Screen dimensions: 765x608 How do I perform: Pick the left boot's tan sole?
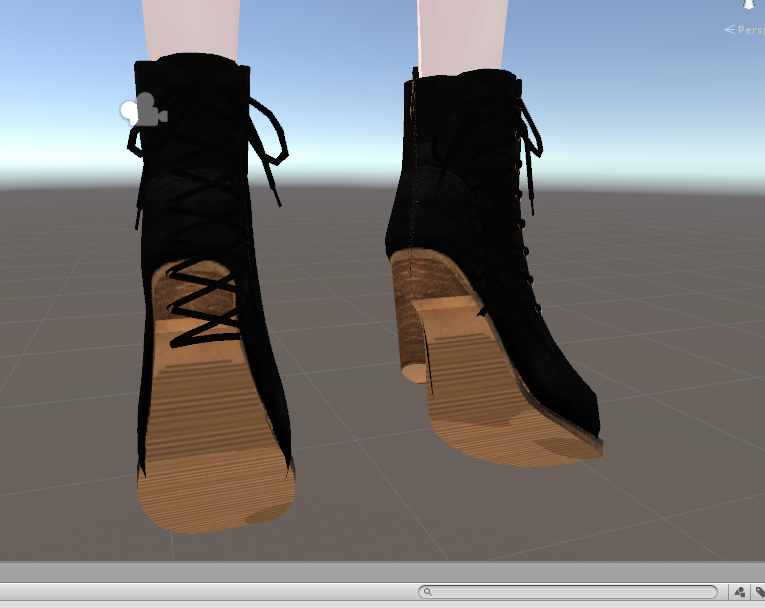point(215,439)
